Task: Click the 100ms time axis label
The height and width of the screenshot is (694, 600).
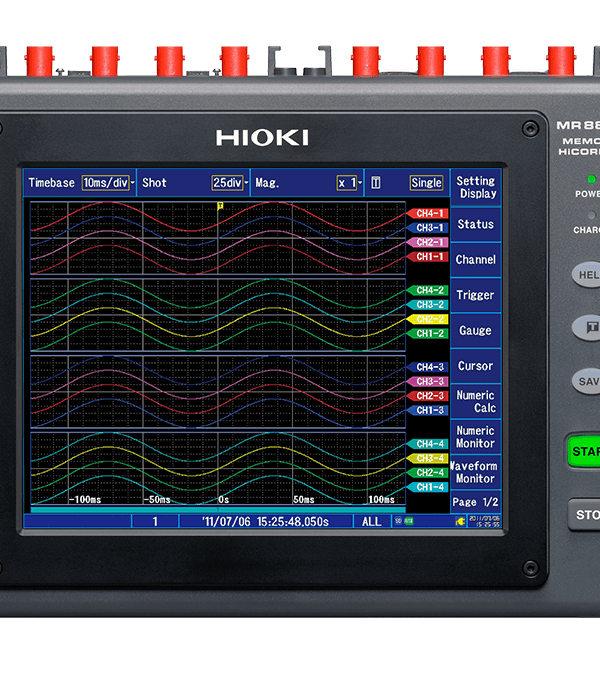Action: click(381, 500)
